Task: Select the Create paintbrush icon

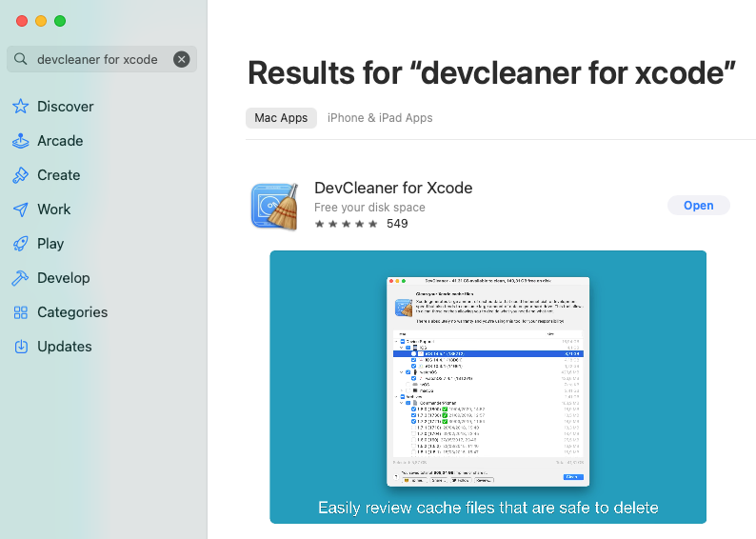Action: click(x=20, y=175)
